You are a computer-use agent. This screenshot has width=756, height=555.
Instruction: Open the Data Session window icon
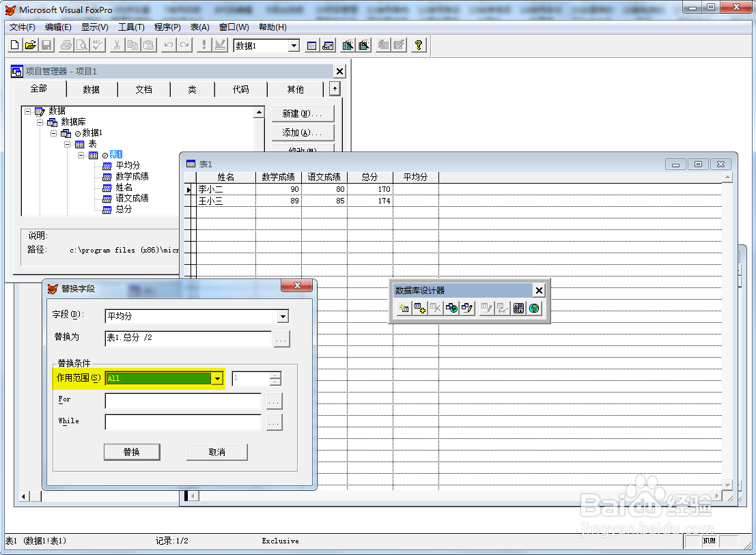coord(328,45)
